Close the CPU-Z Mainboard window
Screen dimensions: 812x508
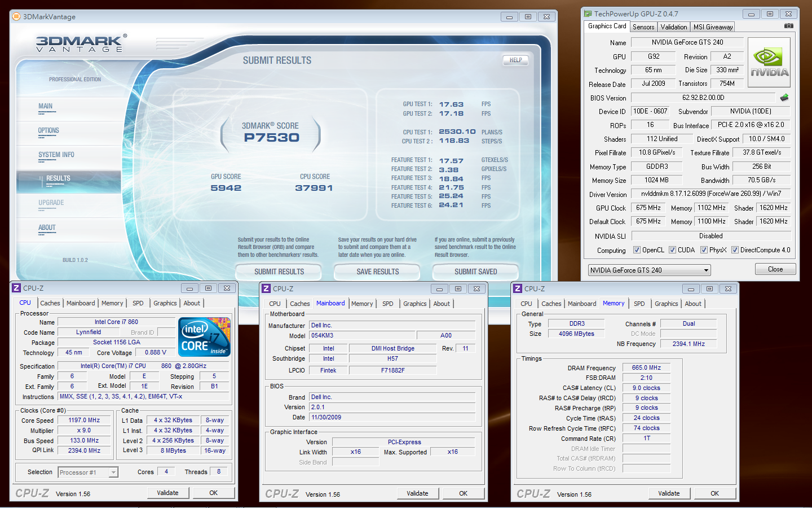pos(476,288)
